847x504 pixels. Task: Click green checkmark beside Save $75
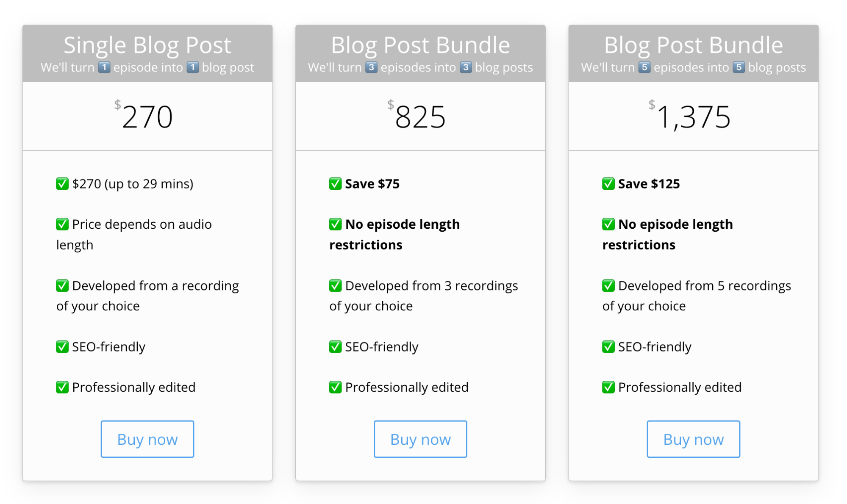tap(335, 184)
